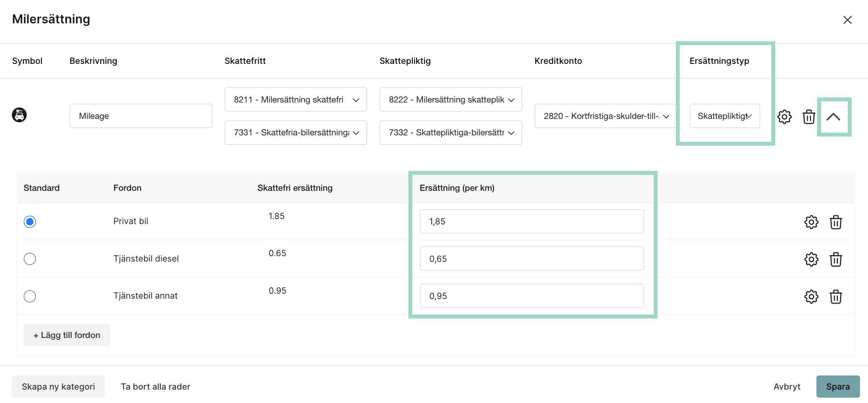
Task: Delete the Mileage category with trash icon
Action: [809, 117]
